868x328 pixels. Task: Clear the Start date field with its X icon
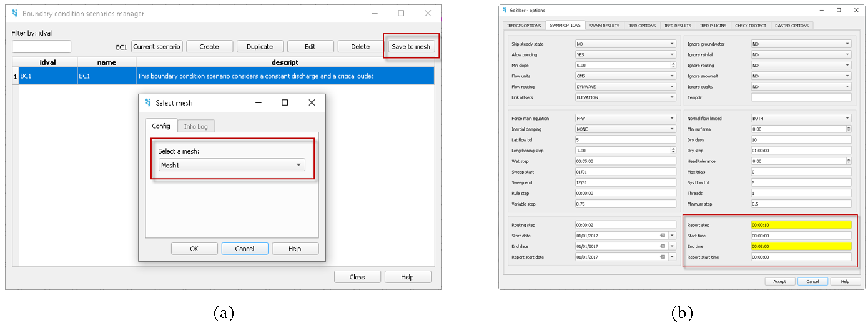point(663,236)
